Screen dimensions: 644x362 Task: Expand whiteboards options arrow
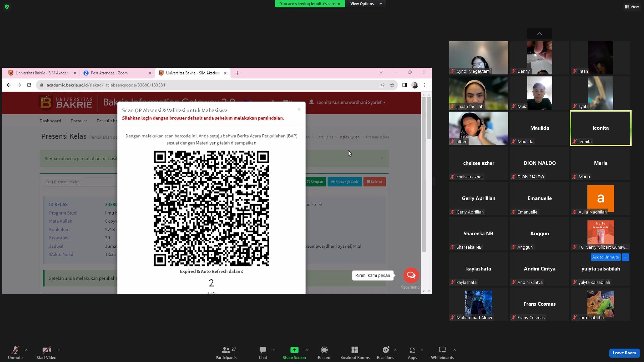(x=455, y=350)
